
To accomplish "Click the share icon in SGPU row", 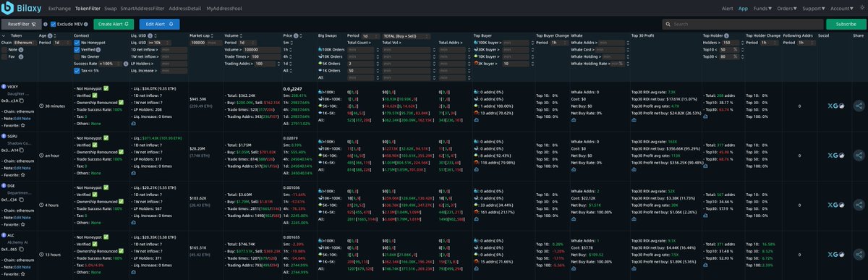I will [859, 155].
